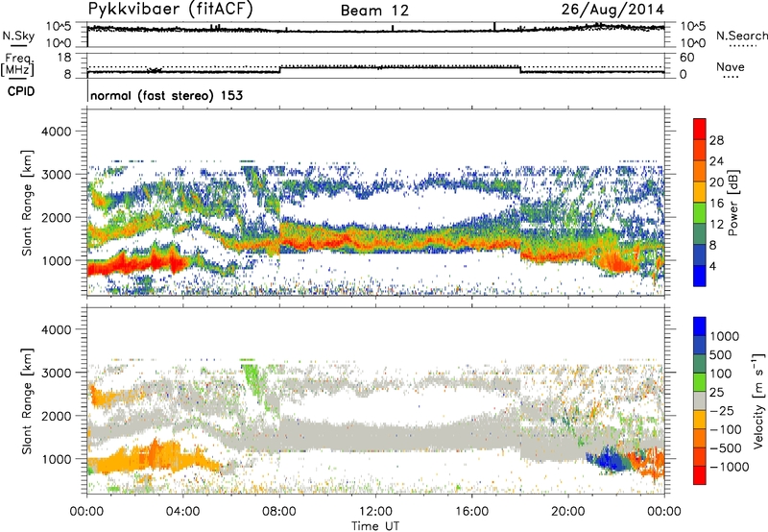The image size is (768, 532).
Task: Click the "100" label on Velocity colorbar
Action: point(721,374)
